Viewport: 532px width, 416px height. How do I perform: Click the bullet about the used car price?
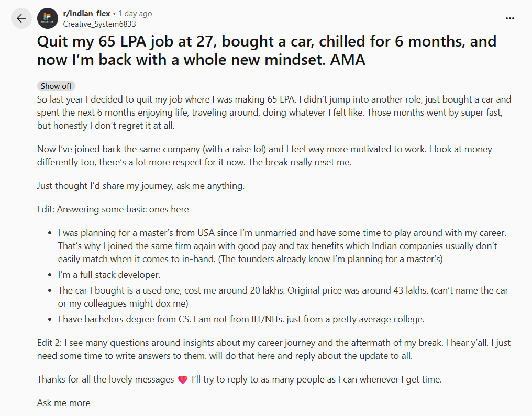(283, 297)
